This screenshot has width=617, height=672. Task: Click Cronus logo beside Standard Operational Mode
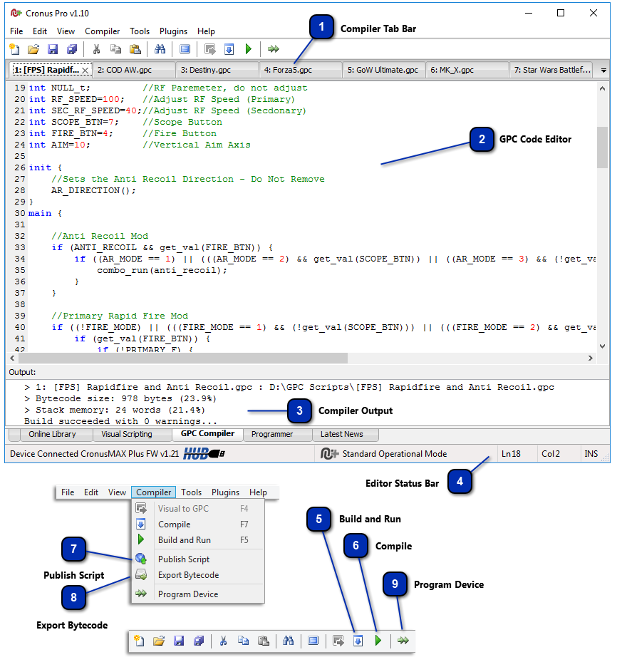[x=329, y=453]
